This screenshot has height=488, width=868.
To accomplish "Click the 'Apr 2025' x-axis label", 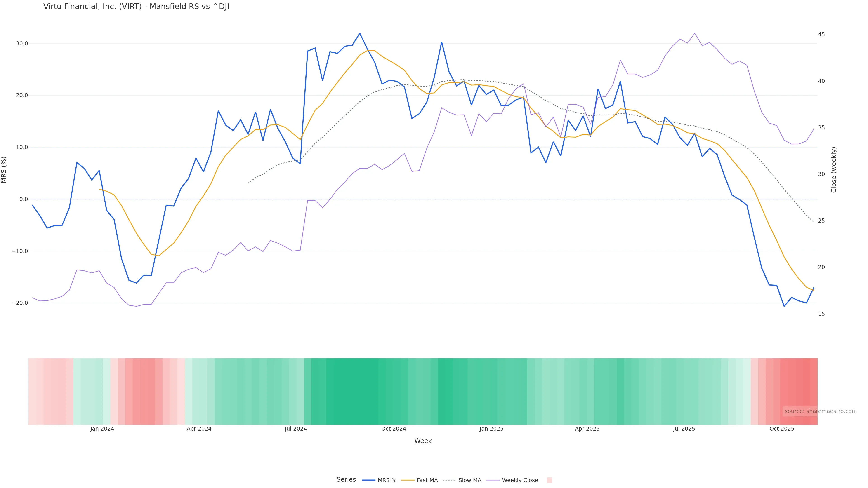I will coord(587,429).
